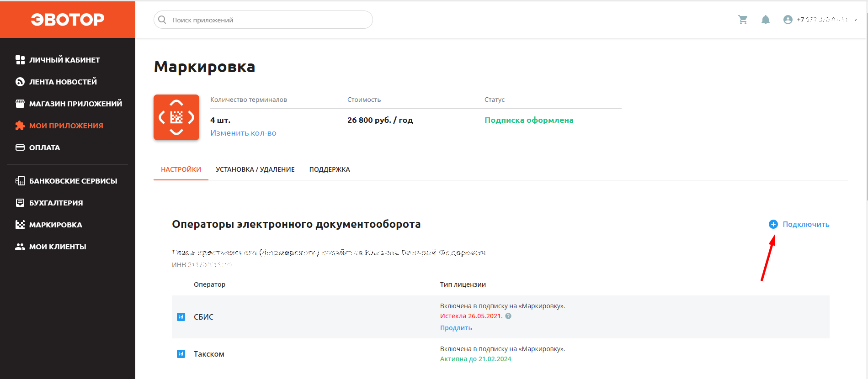
Task: Click Подписка оформлена status text
Action: click(x=529, y=120)
